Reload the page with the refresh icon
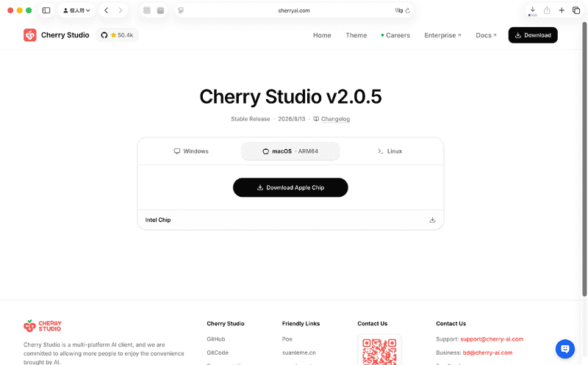The height and width of the screenshot is (365, 588). click(408, 10)
